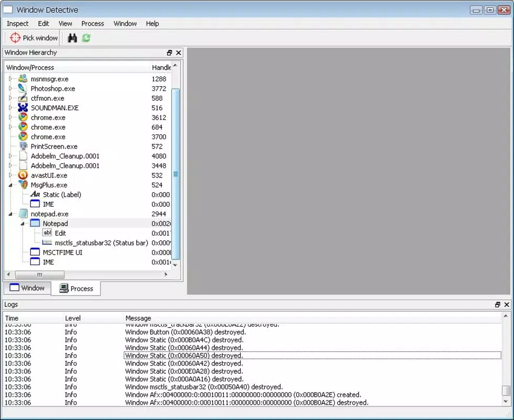Viewport: 514px width, 420px height.
Task: Collapse the MsgPlus.exe tree node
Action: tap(11, 185)
